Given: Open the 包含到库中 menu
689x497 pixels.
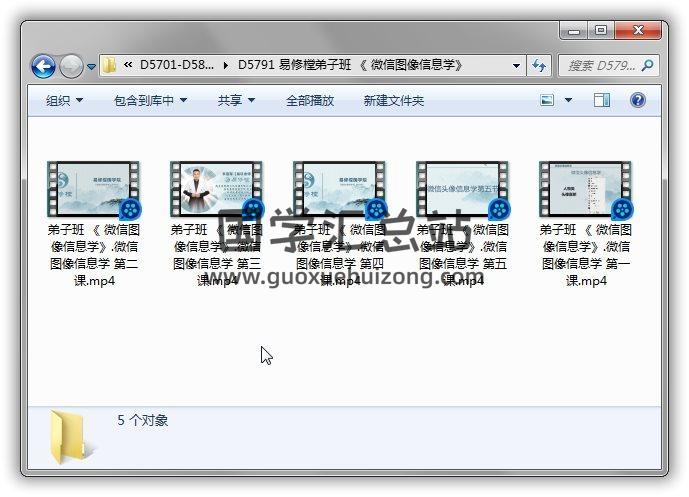Looking at the screenshot, I should (150, 100).
